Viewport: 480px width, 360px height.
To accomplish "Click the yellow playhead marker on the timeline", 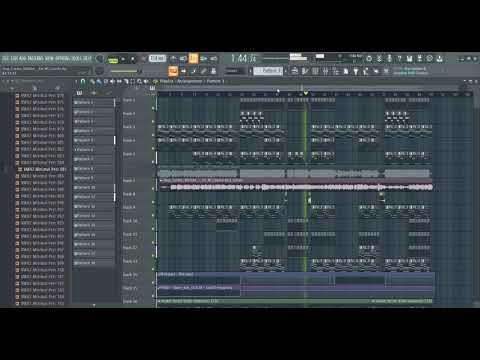I will [x=306, y=93].
